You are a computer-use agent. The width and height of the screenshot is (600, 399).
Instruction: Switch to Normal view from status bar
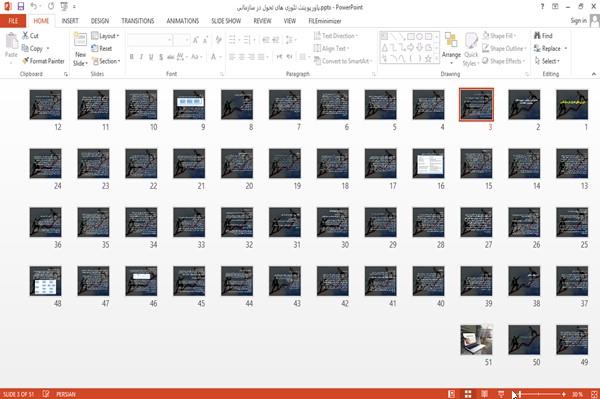pos(452,394)
